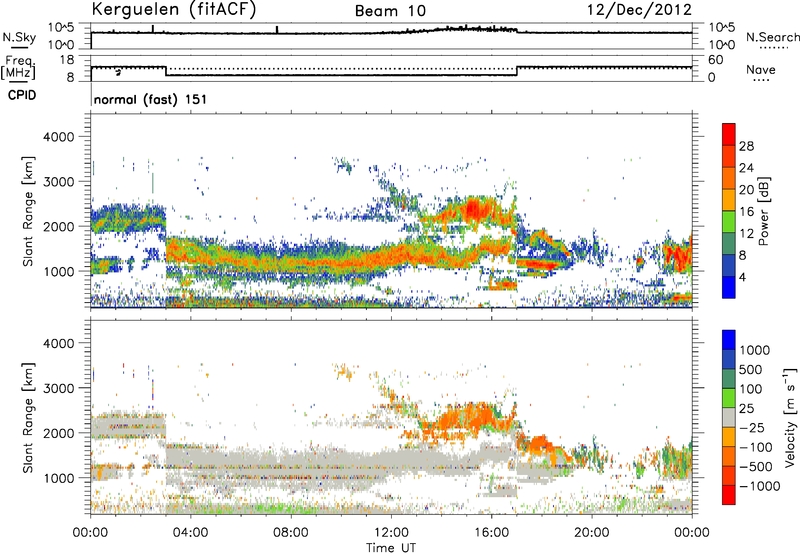Click the '500' tick on the velocity colorbar

point(751,369)
